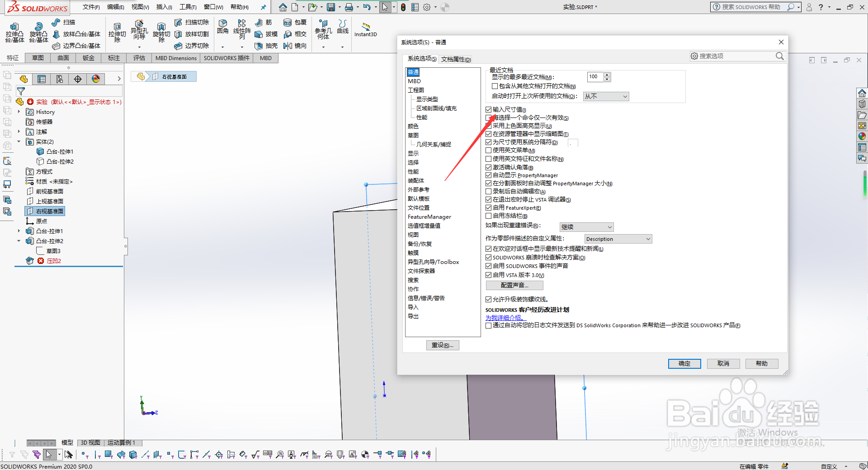
Task: Open the 插入 menu
Action: pos(164,7)
